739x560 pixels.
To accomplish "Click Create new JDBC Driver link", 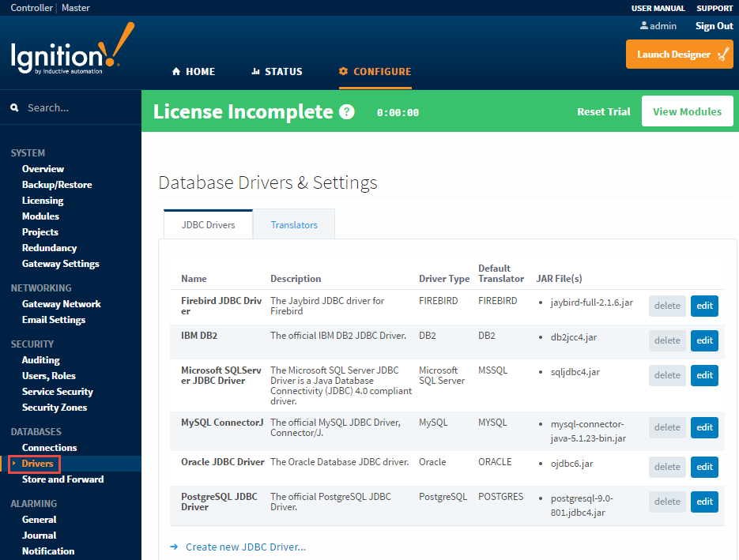I will tap(246, 547).
